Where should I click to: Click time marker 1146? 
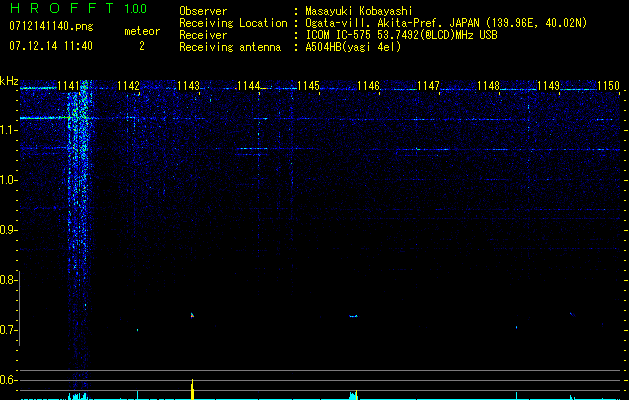[x=369, y=86]
